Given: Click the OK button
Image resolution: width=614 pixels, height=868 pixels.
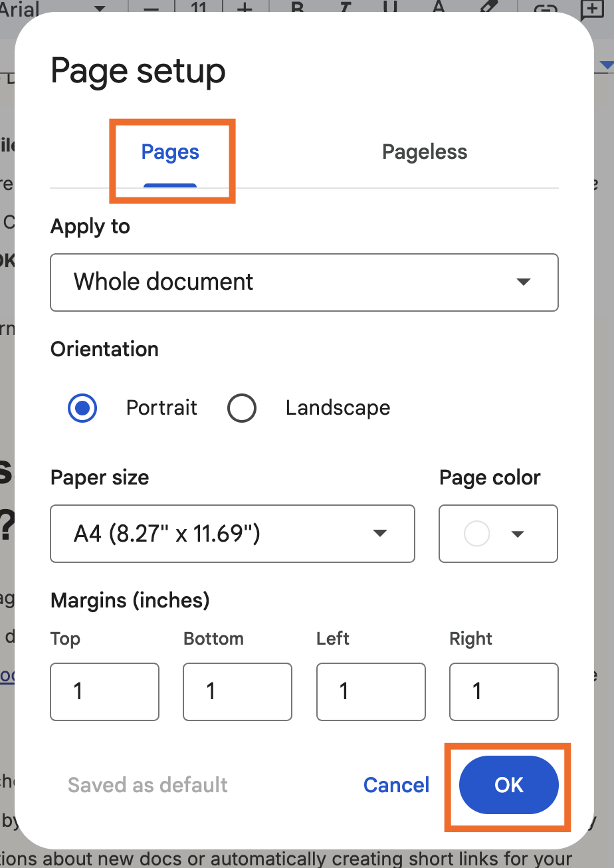Looking at the screenshot, I should 509,785.
